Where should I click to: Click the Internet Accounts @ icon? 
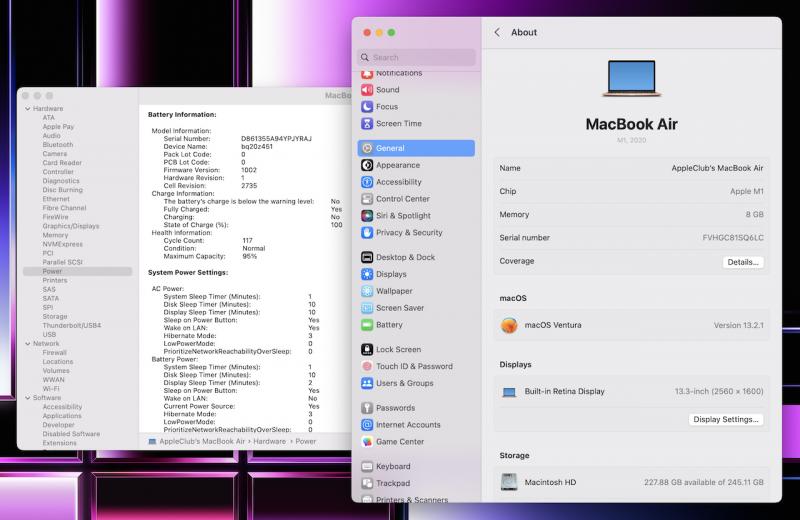pyautogui.click(x=367, y=425)
